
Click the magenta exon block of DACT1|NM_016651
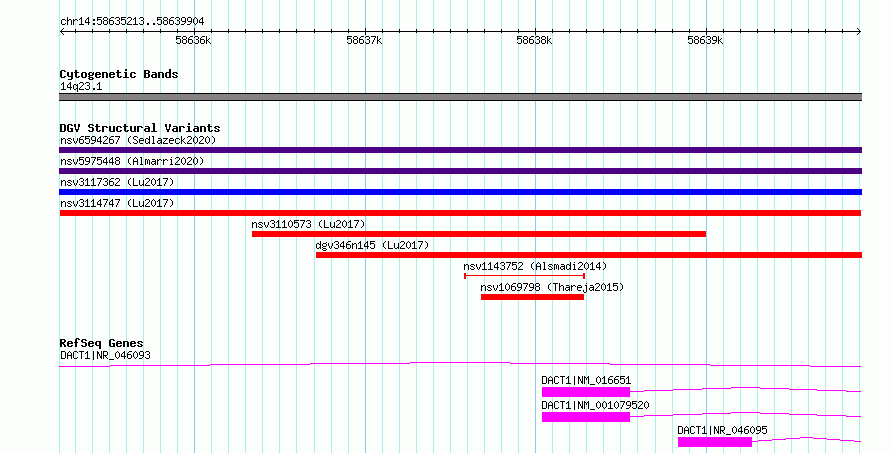tap(586, 392)
